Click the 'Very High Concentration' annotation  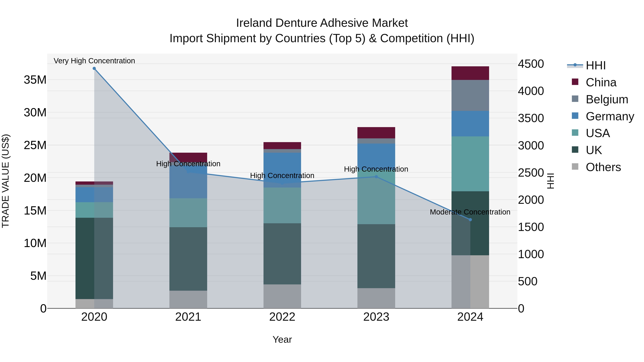click(x=94, y=61)
